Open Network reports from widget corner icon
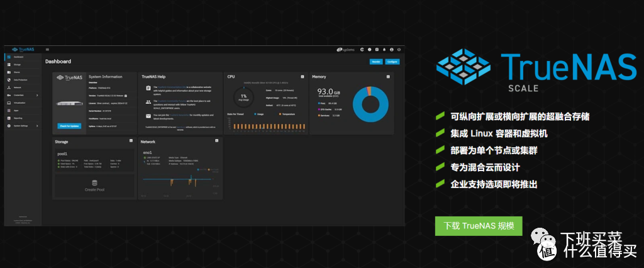644x268 pixels. pos(216,140)
